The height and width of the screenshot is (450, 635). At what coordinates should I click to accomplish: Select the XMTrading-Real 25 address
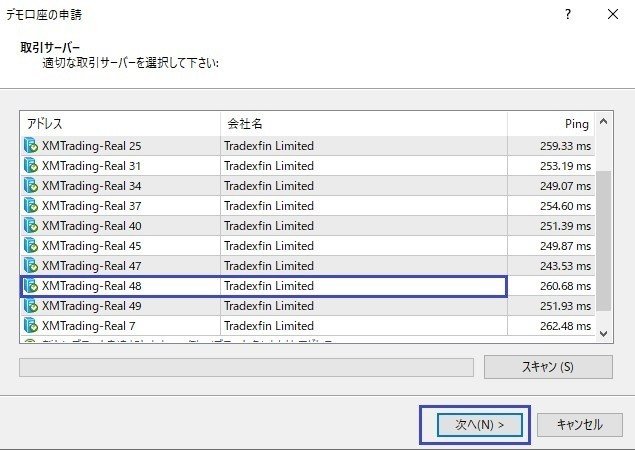tap(92, 146)
